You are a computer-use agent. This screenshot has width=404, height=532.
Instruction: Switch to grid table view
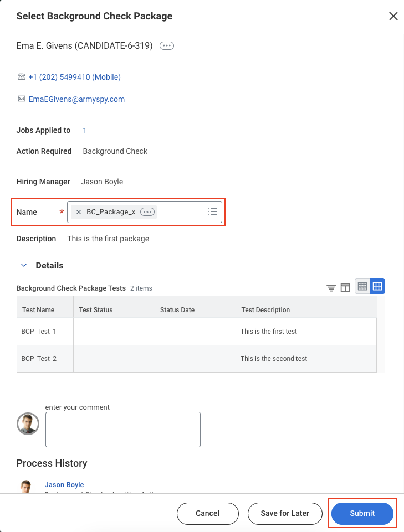tap(377, 286)
